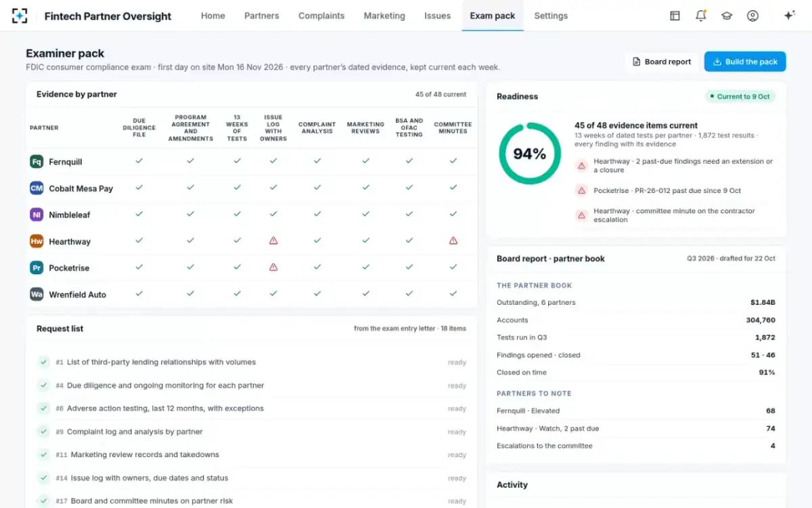Toggle check for request #1 lending relationships
This screenshot has width=812, height=508.
(43, 362)
